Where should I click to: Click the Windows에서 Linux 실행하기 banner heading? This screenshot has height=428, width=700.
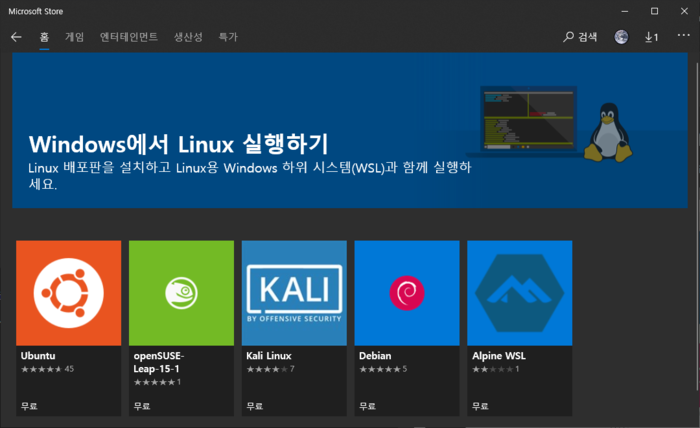pyautogui.click(x=179, y=144)
